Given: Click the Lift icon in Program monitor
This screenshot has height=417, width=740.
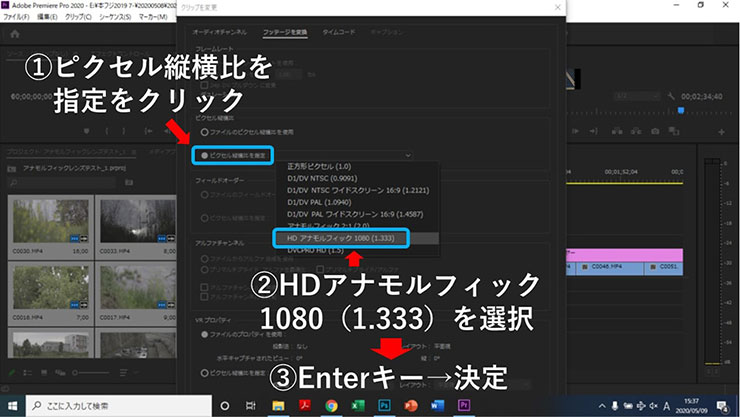Looking at the screenshot, I should point(616,131).
